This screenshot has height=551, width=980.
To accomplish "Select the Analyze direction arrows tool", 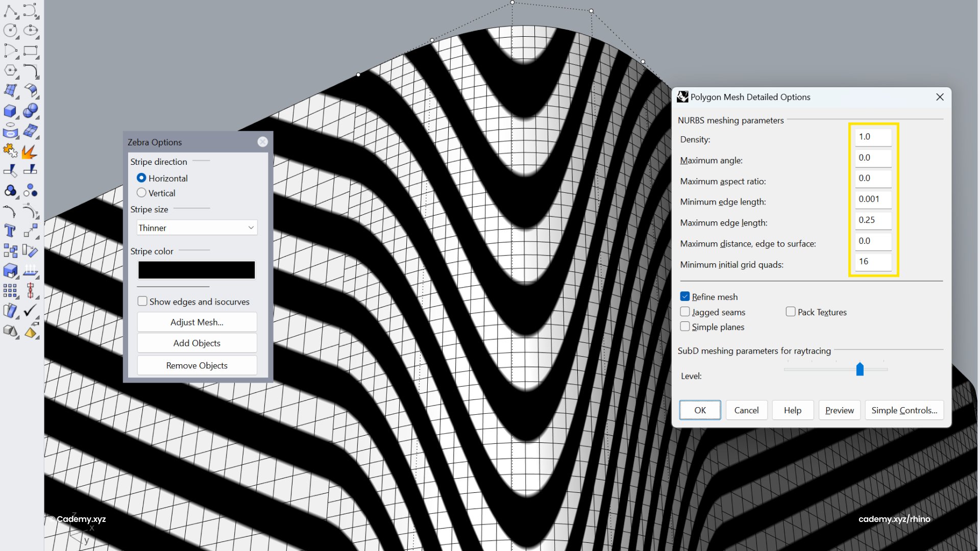I will 31,271.
